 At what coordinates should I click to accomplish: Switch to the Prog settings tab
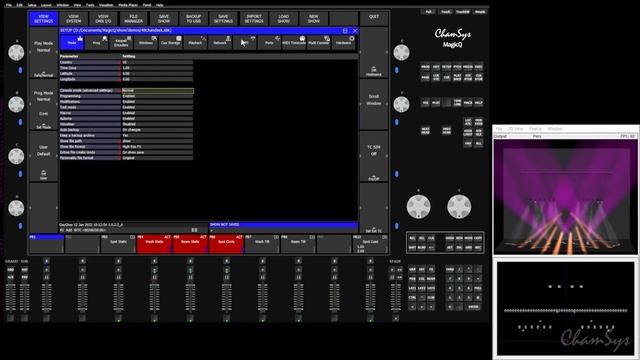[x=96, y=42]
